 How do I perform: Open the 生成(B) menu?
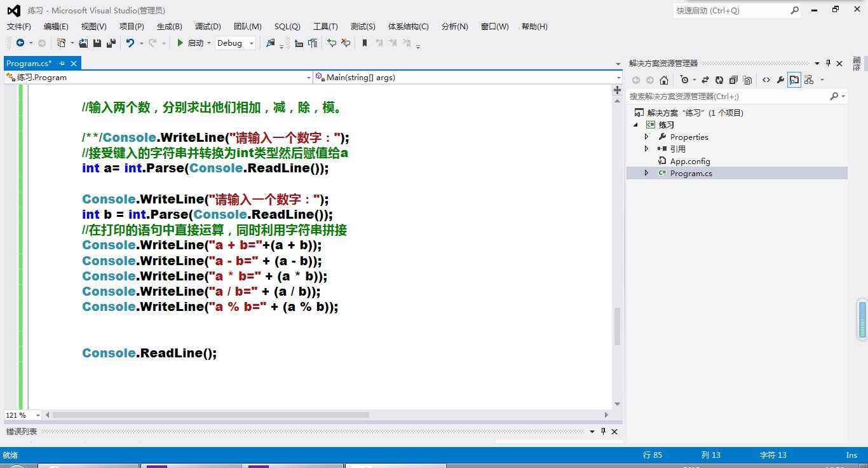[x=169, y=26]
